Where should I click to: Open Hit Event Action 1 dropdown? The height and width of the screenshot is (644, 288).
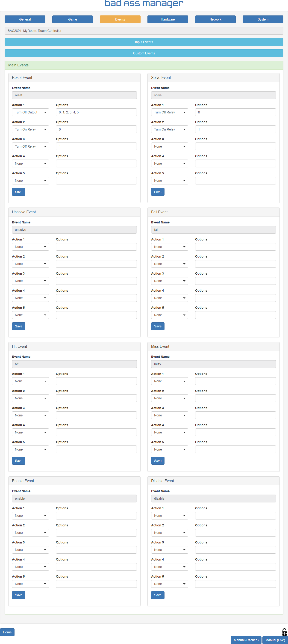pyautogui.click(x=30, y=381)
